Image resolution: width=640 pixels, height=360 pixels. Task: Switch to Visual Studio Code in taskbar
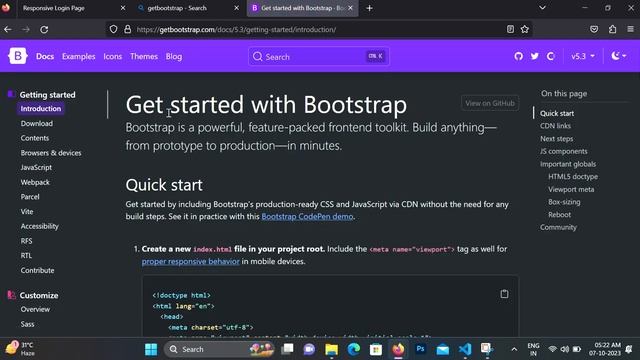click(464, 349)
